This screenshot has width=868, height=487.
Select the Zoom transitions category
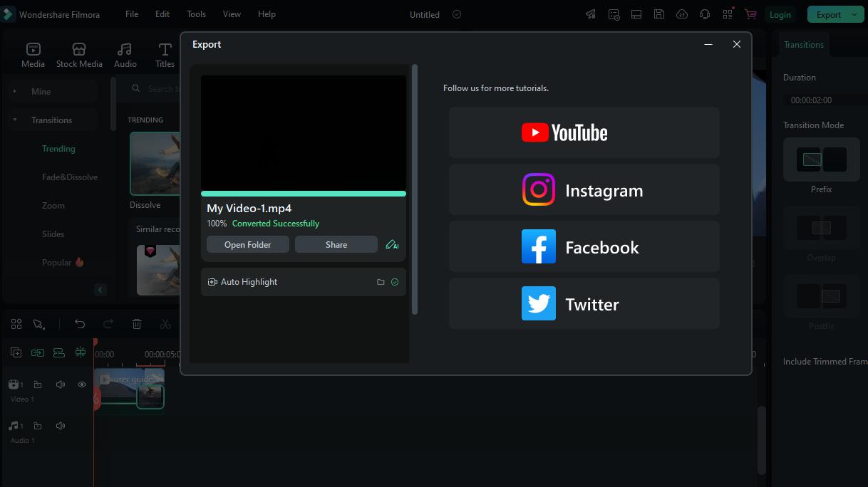pyautogui.click(x=53, y=206)
